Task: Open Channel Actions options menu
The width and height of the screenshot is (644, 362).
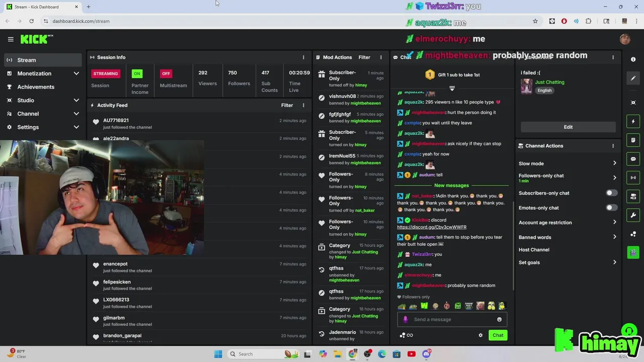Action: click(613, 146)
